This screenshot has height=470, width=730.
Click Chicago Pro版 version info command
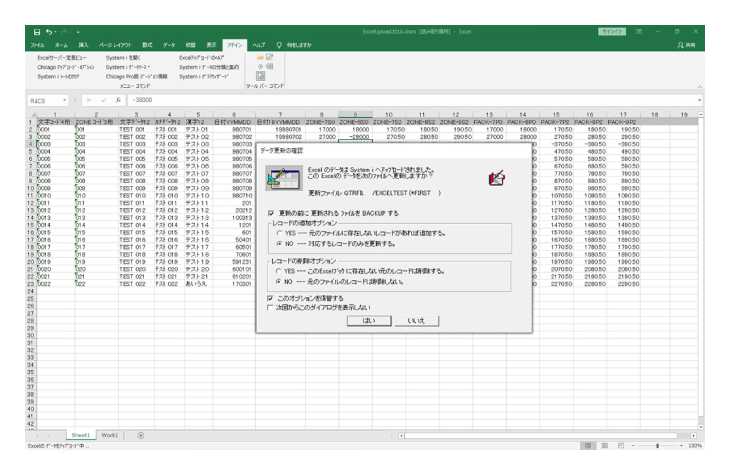click(x=136, y=76)
